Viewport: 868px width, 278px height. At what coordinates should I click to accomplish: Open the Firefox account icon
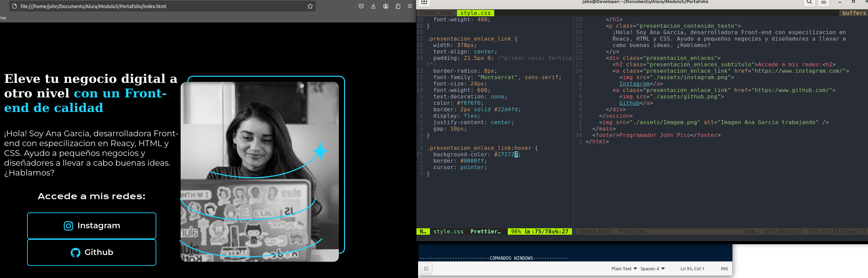pyautogui.click(x=386, y=6)
